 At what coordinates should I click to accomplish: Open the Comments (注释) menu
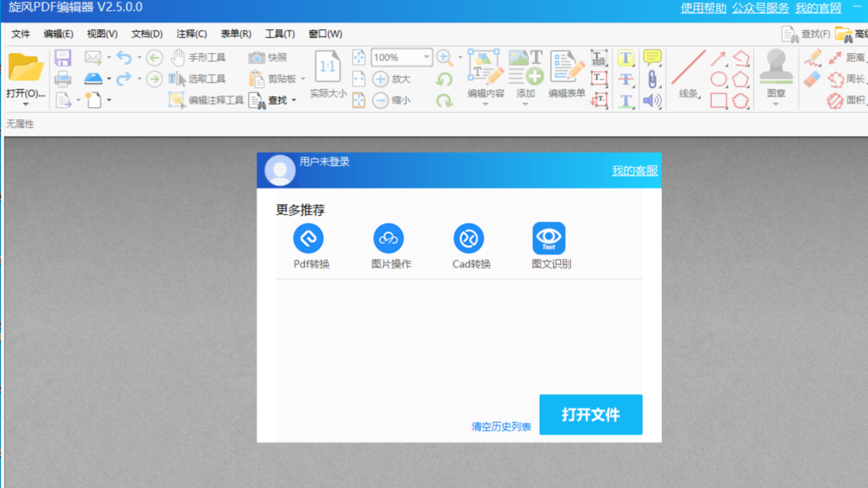[192, 34]
